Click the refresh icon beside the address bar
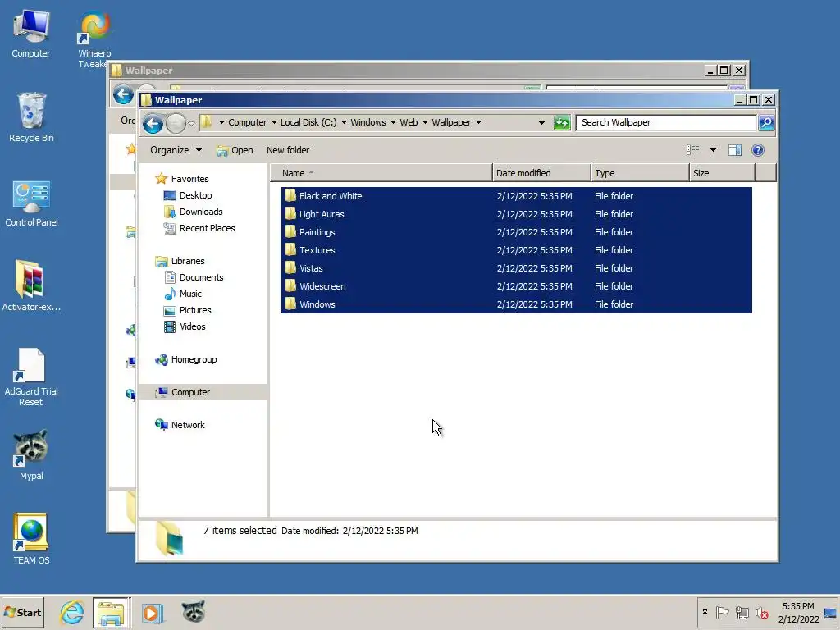 click(x=561, y=123)
